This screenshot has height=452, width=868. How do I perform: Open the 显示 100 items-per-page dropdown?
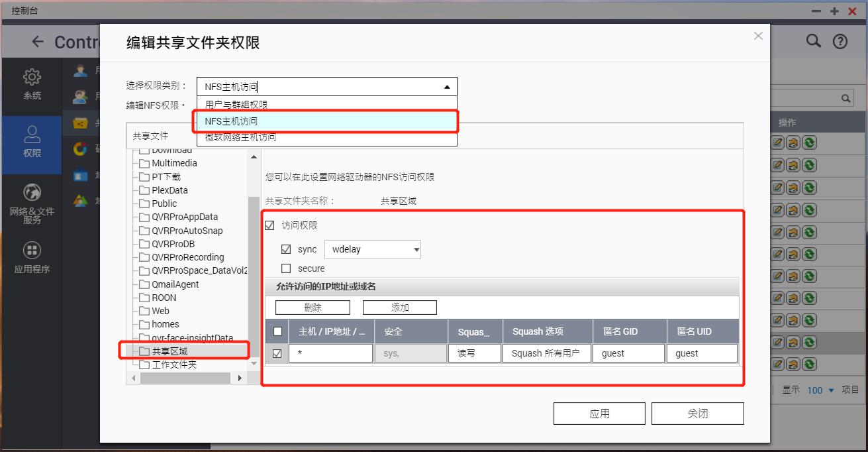tap(822, 390)
